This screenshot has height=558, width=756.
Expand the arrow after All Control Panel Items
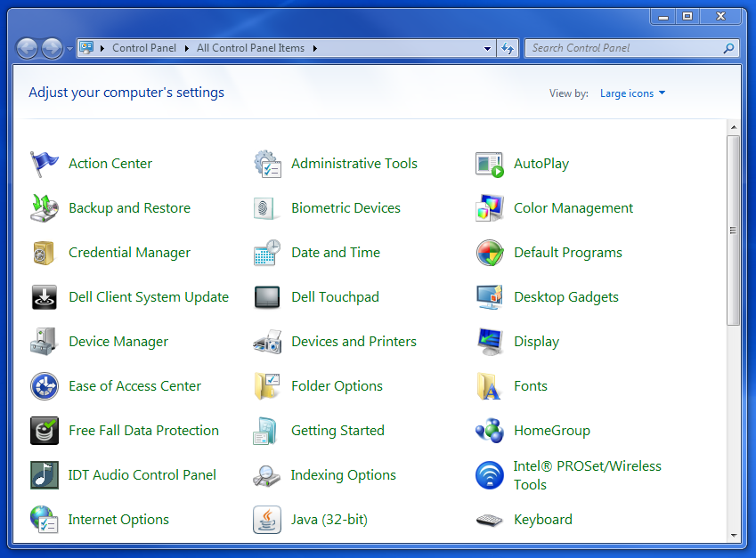click(x=315, y=48)
